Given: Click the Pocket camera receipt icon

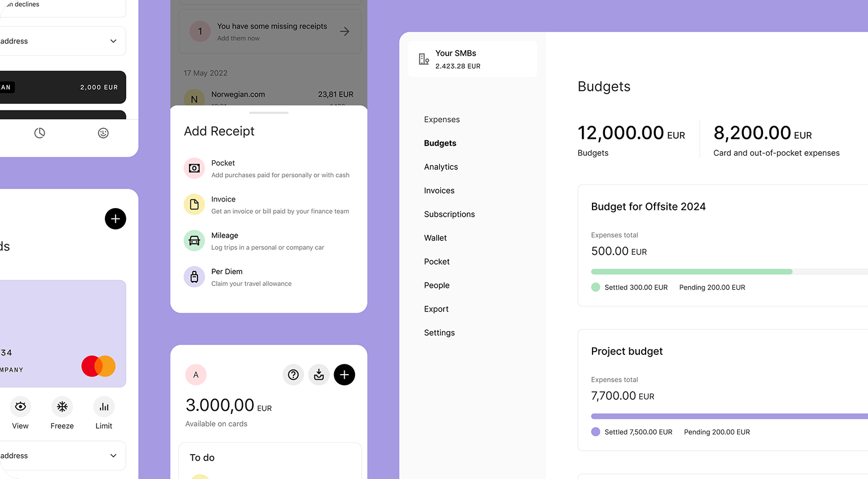Looking at the screenshot, I should pyautogui.click(x=194, y=168).
